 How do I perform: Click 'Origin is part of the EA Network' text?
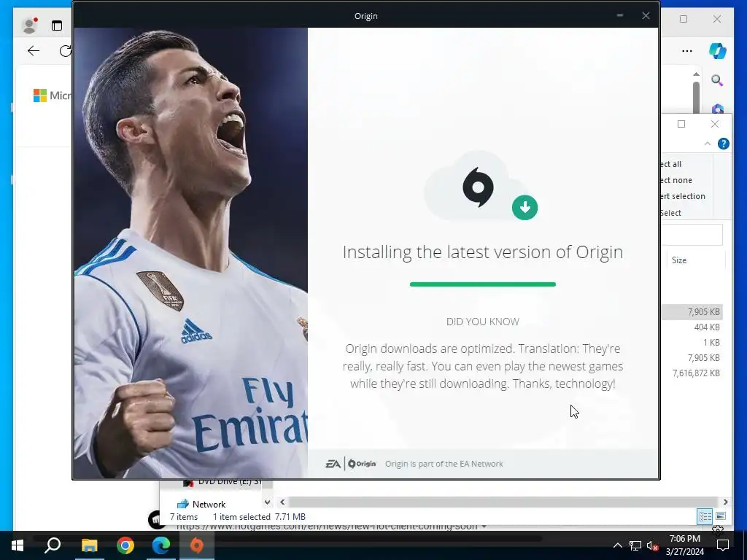click(444, 464)
